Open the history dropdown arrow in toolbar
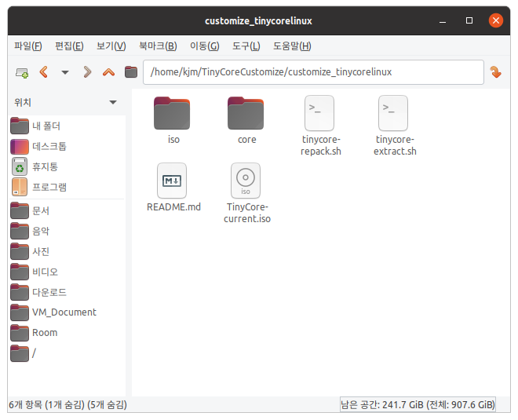Screen dimensions: 518x420 point(65,72)
